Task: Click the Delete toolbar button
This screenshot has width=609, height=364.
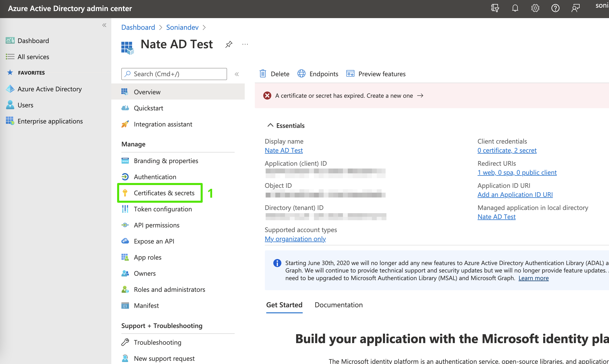Action: click(x=275, y=74)
